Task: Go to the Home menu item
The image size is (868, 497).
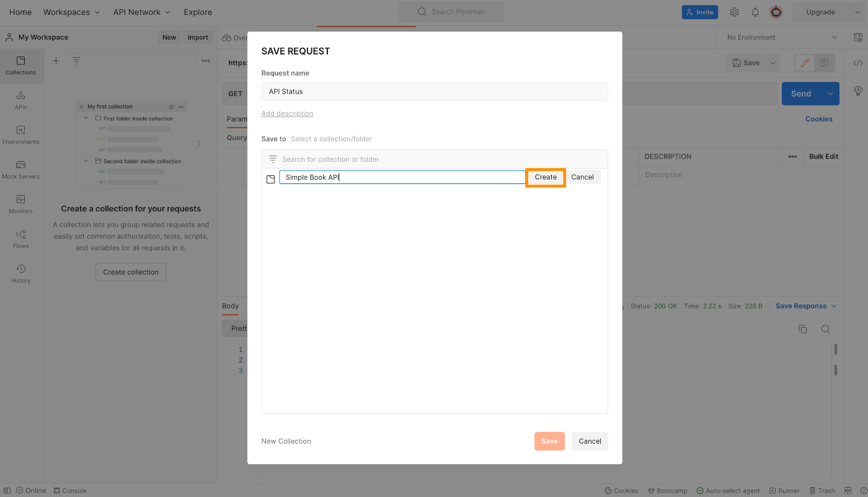Action: pos(20,12)
